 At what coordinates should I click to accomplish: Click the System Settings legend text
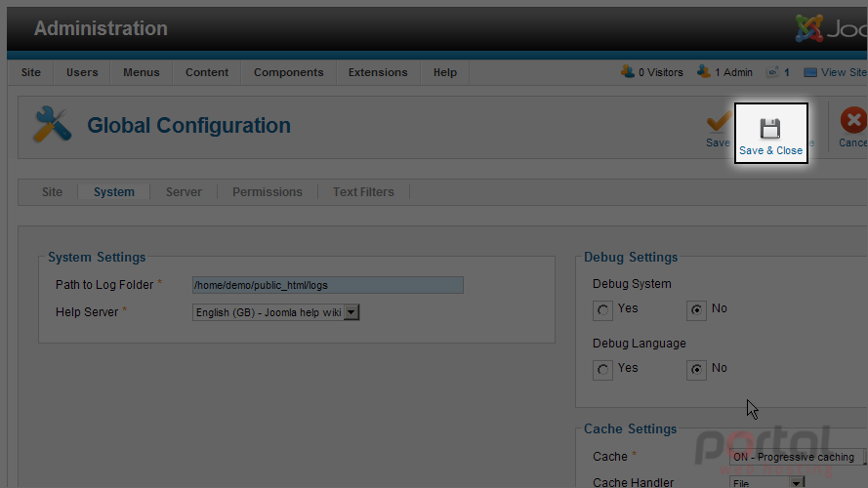click(97, 258)
